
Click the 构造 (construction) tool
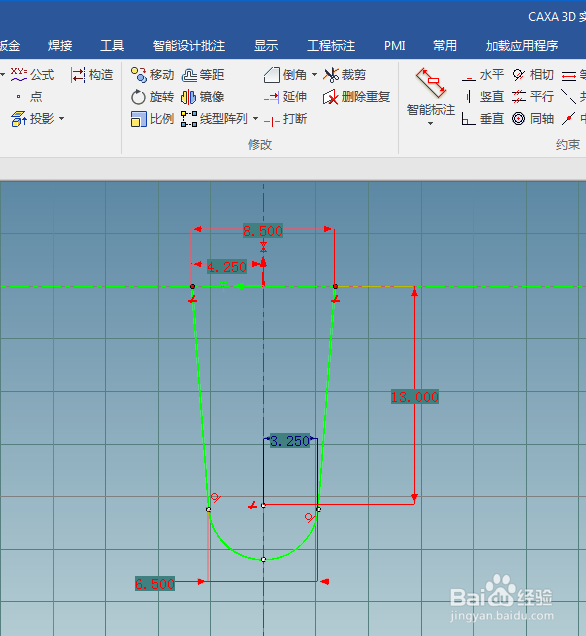click(x=92, y=75)
